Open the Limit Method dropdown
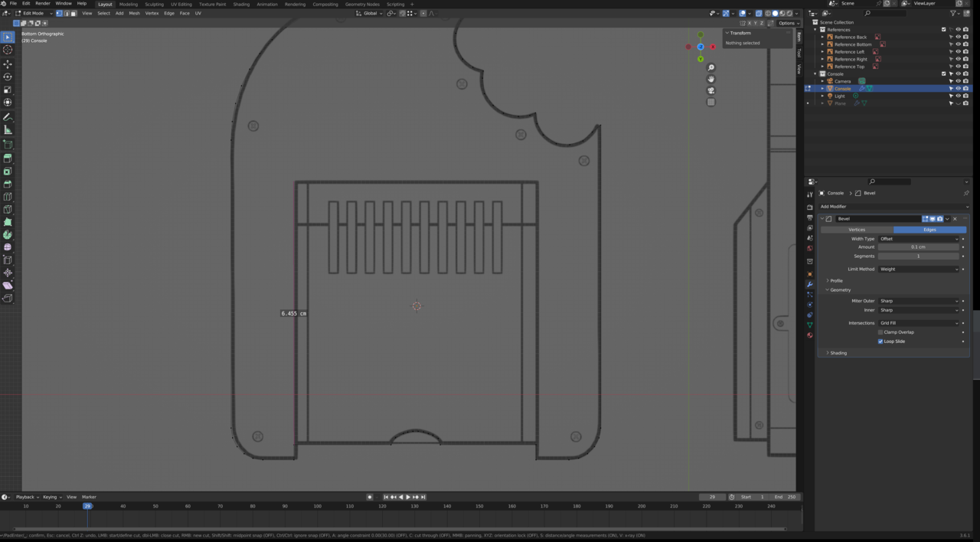Screen dimensions: 980x542 tap(917, 269)
